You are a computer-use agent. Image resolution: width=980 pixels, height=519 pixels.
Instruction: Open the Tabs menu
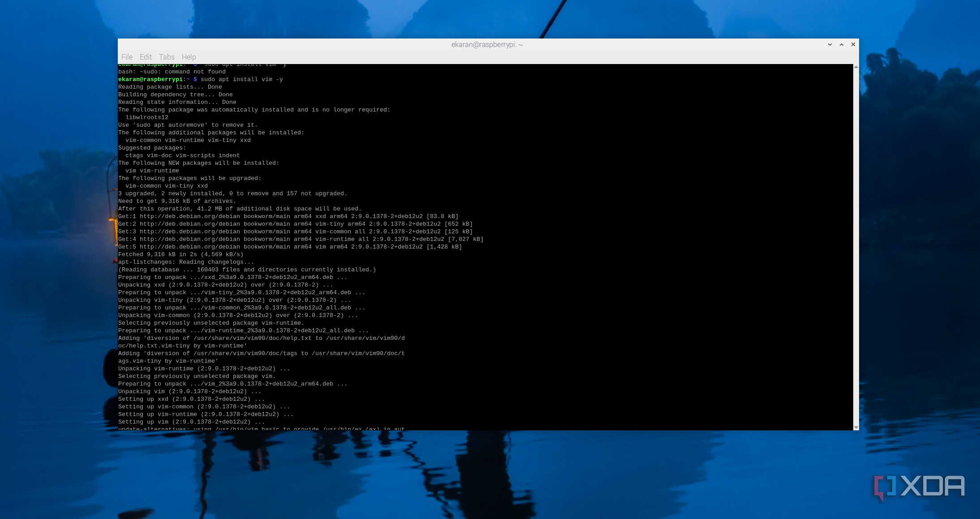pos(167,57)
